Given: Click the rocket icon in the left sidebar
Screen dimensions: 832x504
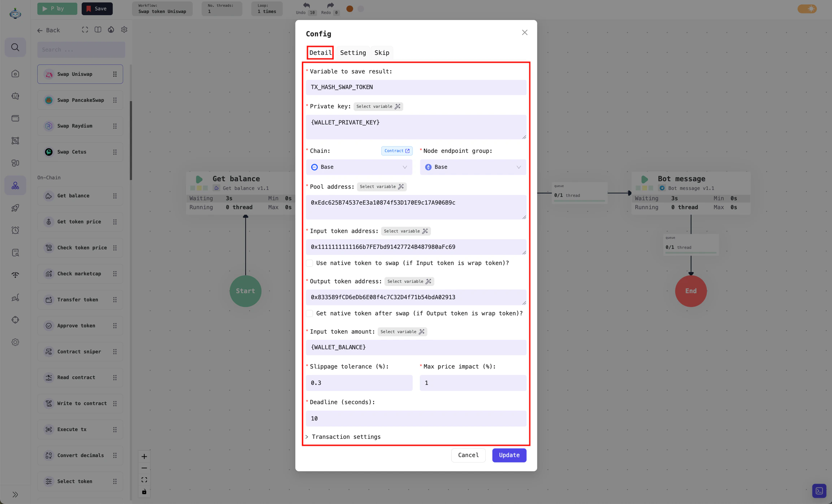Looking at the screenshot, I should 15,208.
